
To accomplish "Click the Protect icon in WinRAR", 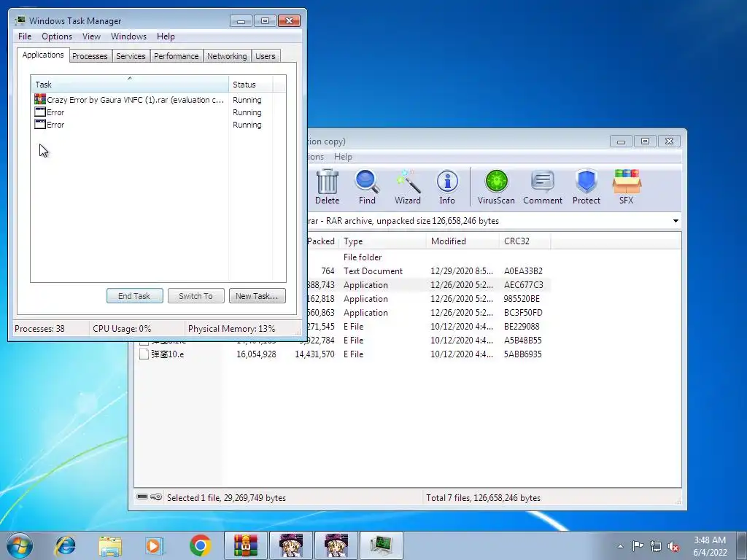I will click(586, 187).
